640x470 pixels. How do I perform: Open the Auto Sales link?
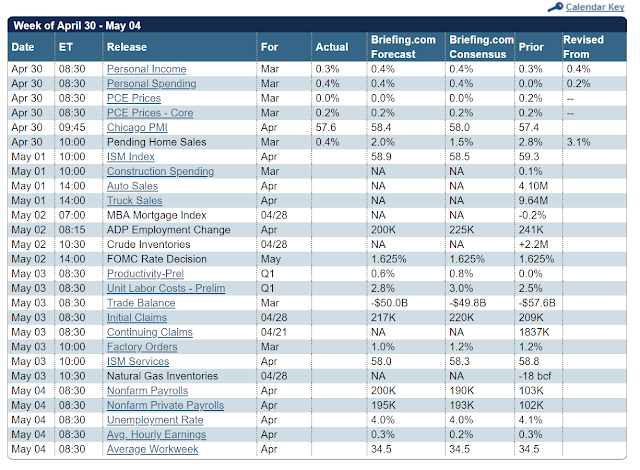[132, 186]
